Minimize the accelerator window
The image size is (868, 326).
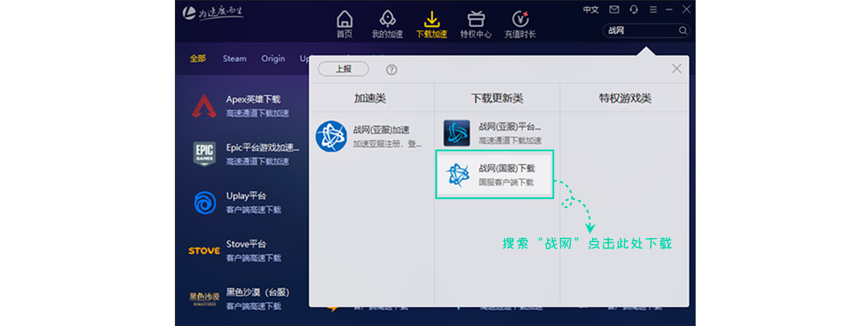point(669,10)
